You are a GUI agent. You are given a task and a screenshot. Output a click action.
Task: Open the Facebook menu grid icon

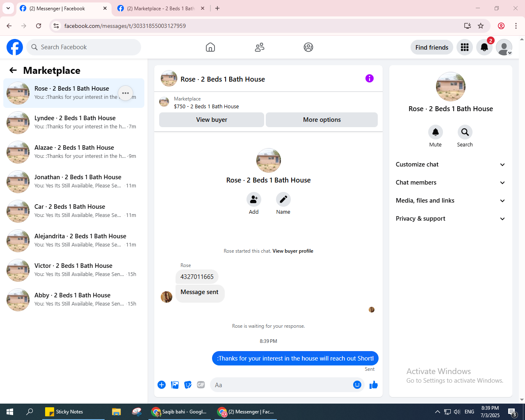(465, 47)
